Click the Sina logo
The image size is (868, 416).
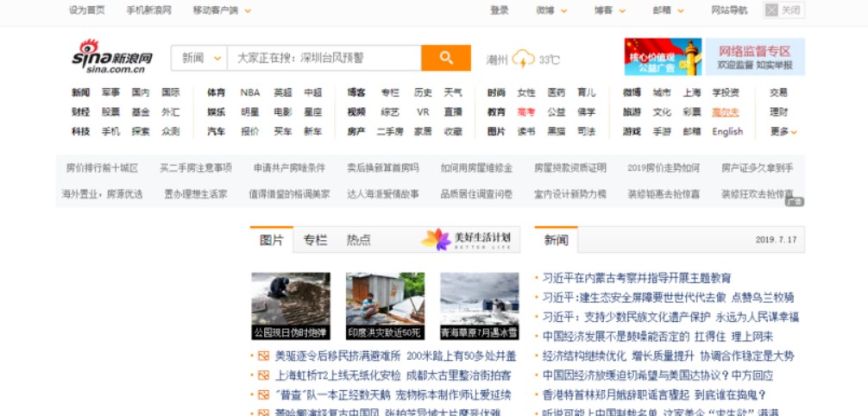click(111, 57)
